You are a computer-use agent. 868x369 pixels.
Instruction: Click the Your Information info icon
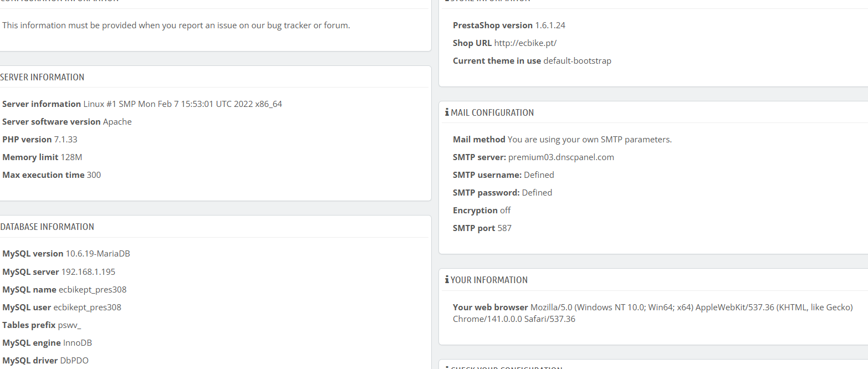tap(447, 280)
